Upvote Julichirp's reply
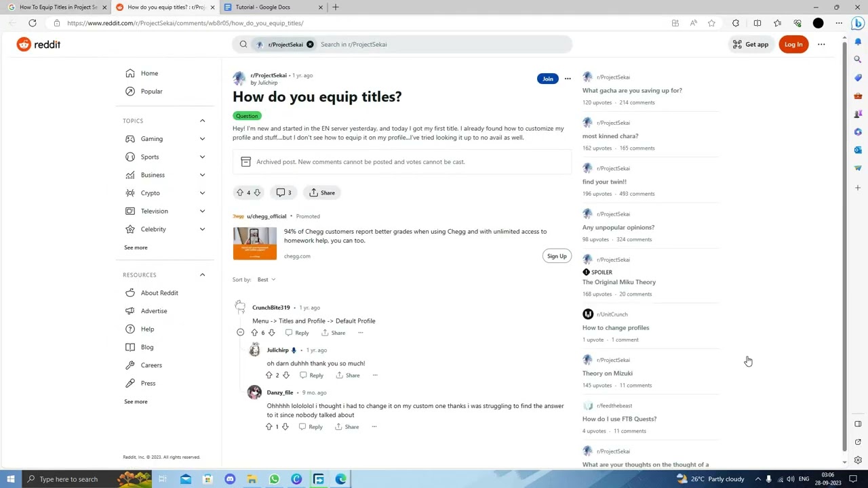The width and height of the screenshot is (868, 488). 269,375
